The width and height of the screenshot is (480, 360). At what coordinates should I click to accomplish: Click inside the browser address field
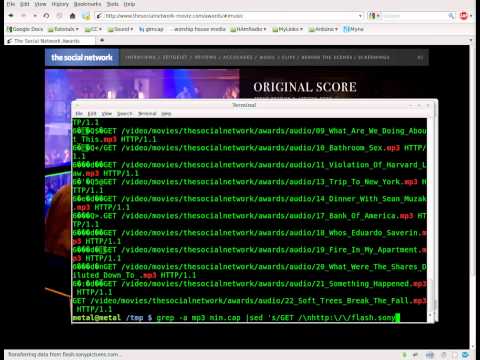[x=230, y=16]
